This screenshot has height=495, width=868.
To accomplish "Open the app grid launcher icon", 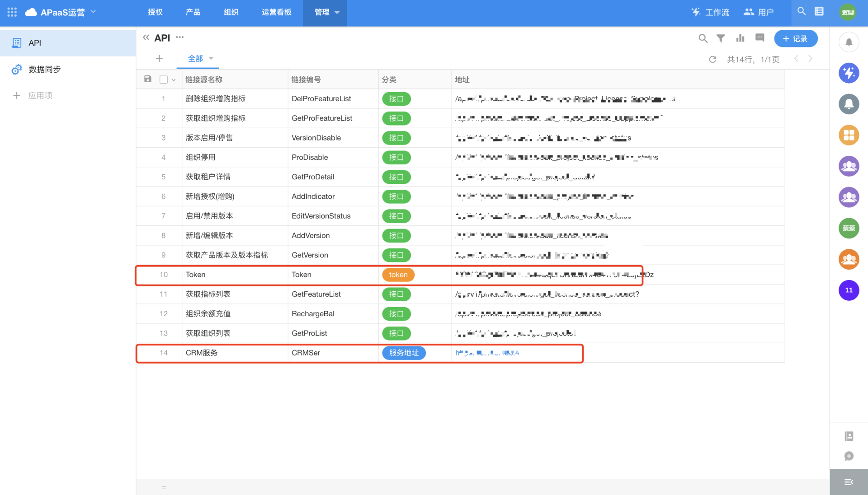I will click(x=12, y=12).
